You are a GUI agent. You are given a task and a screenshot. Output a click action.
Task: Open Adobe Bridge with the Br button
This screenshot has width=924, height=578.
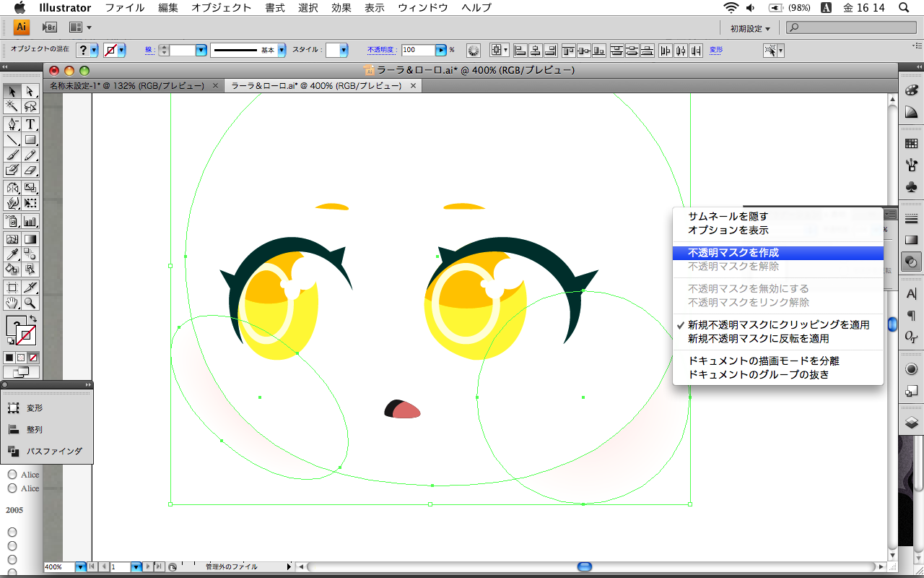coord(48,27)
